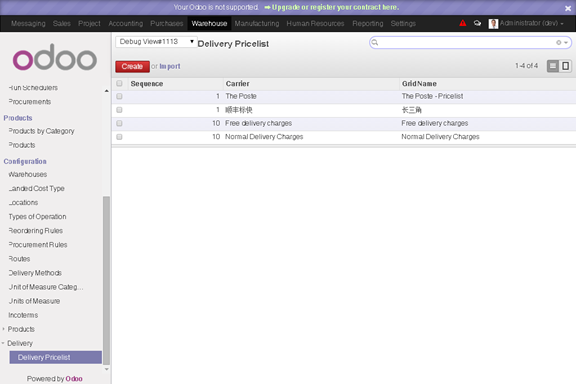The height and width of the screenshot is (384, 576).
Task: Open Incoterms configuration
Action: pyautogui.click(x=23, y=315)
